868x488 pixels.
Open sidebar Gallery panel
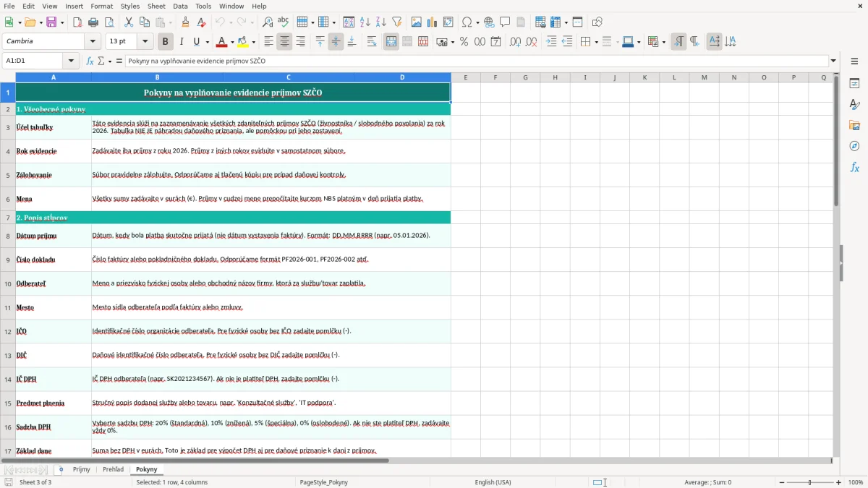(x=855, y=126)
